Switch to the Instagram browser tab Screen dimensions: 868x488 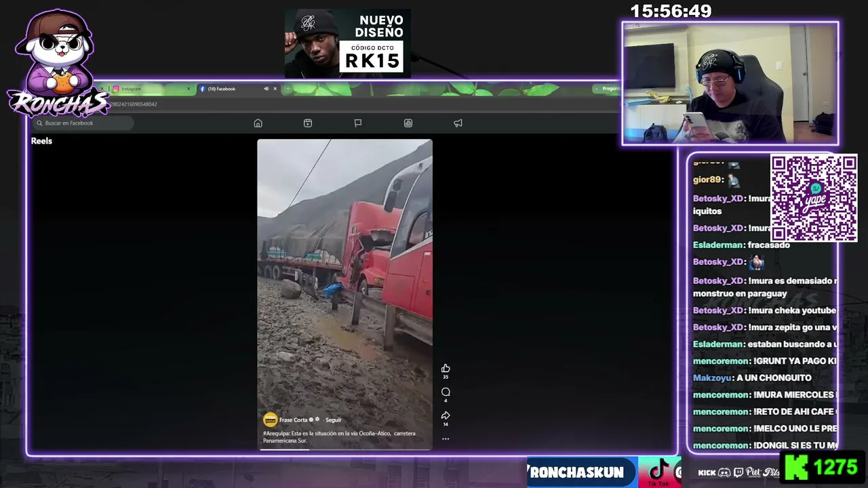click(x=152, y=89)
